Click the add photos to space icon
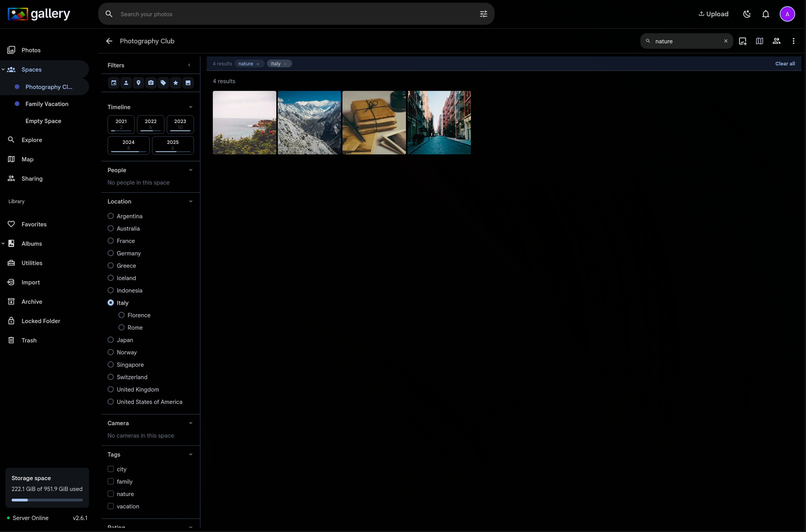Viewport: 806px width, 532px height. 742,41
